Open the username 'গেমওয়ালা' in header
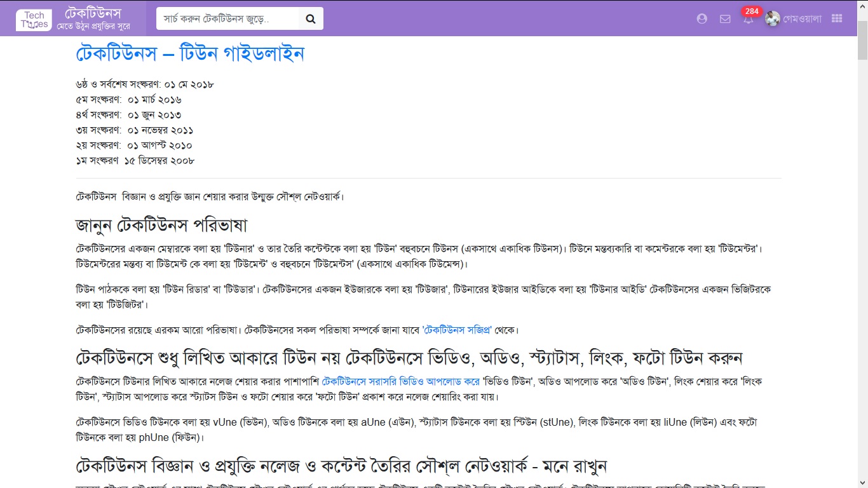 click(803, 19)
